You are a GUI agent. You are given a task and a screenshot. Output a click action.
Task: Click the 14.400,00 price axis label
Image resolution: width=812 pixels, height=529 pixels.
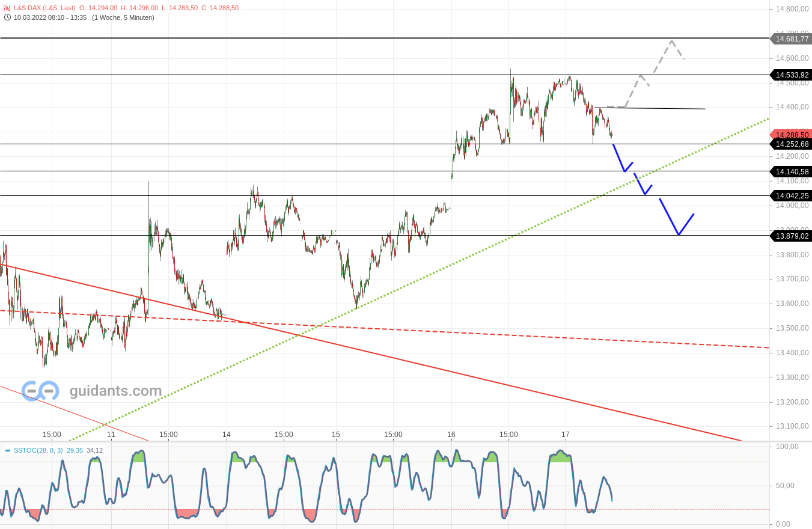click(x=792, y=107)
